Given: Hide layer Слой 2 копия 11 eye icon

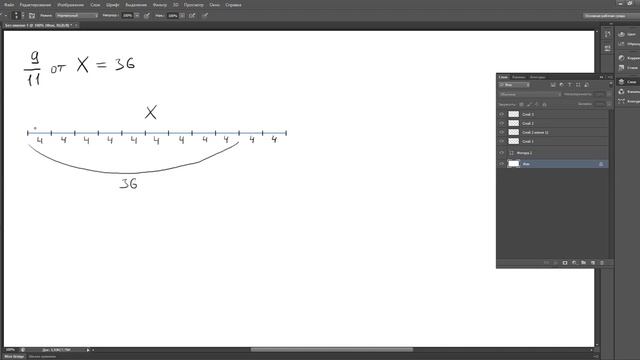Looking at the screenshot, I should tap(502, 132).
